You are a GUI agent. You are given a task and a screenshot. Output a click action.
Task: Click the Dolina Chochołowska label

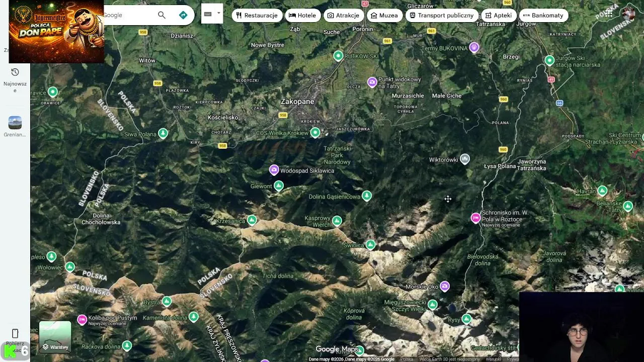101,219
